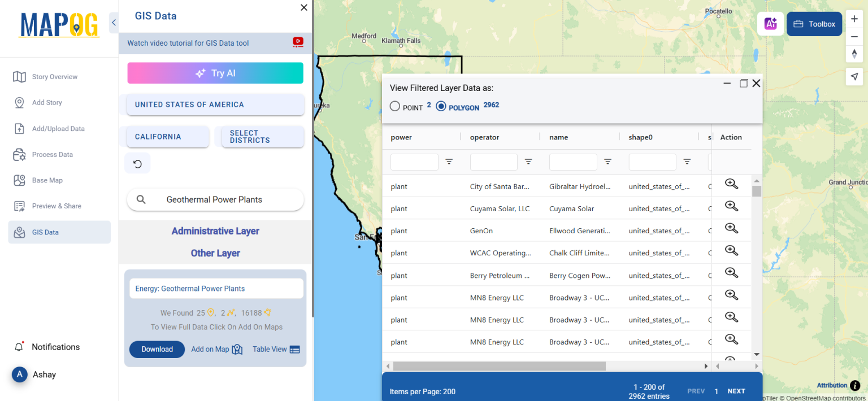
Task: Download the Geothermal Power Plants data
Action: [x=157, y=349]
